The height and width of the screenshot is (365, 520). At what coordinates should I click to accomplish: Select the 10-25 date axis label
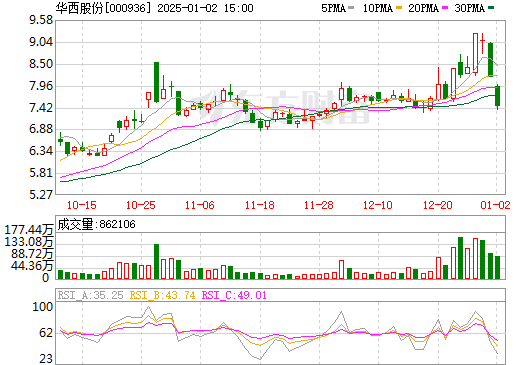click(141, 205)
